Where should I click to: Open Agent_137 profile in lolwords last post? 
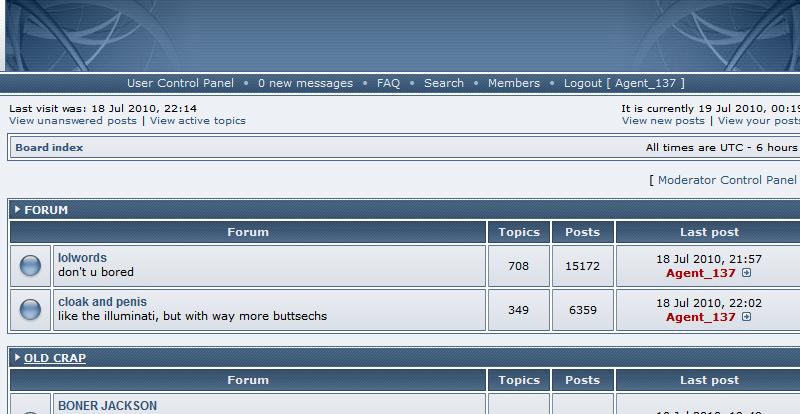coord(700,273)
